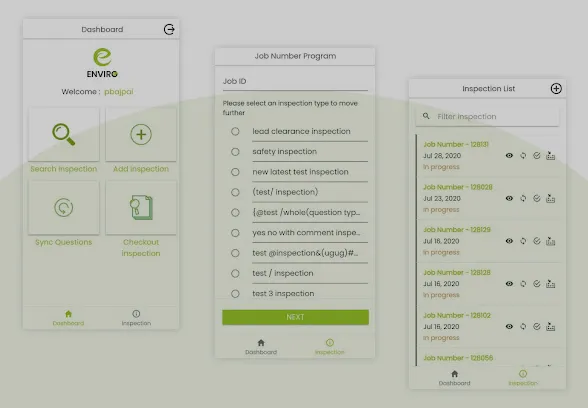Click the Search Inspection label
588x408 pixels.
(x=64, y=169)
